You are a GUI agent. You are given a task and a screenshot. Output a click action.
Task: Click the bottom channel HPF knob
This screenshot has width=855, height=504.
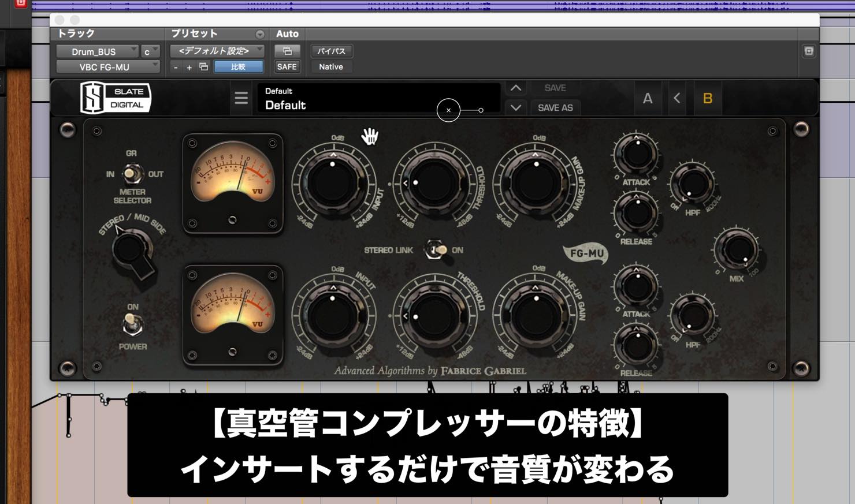click(692, 316)
